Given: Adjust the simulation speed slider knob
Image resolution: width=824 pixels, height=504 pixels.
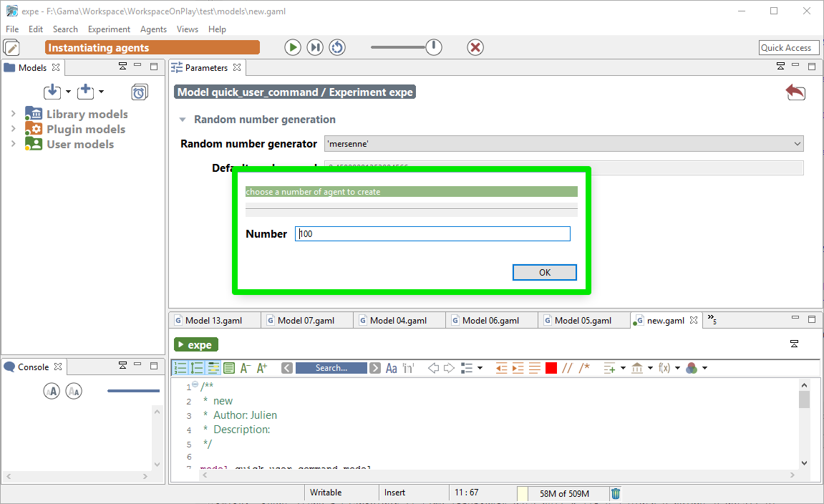Looking at the screenshot, I should pyautogui.click(x=434, y=47).
